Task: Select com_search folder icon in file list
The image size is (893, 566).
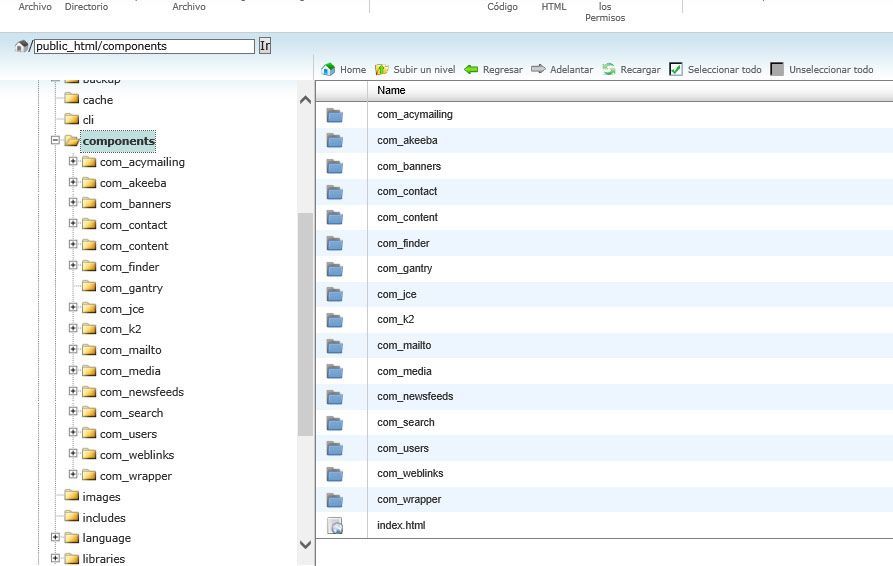Action: coord(335,423)
